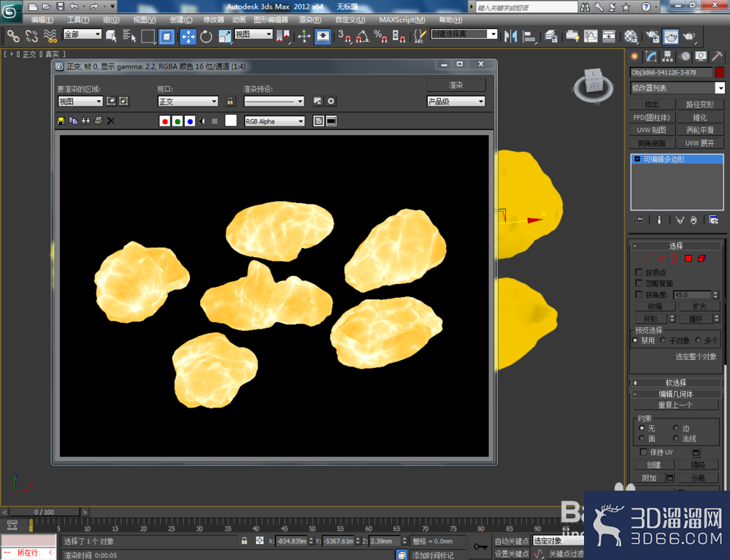Clear the rendered image with X icon
Viewport: 730px width, 560px height.
[111, 121]
